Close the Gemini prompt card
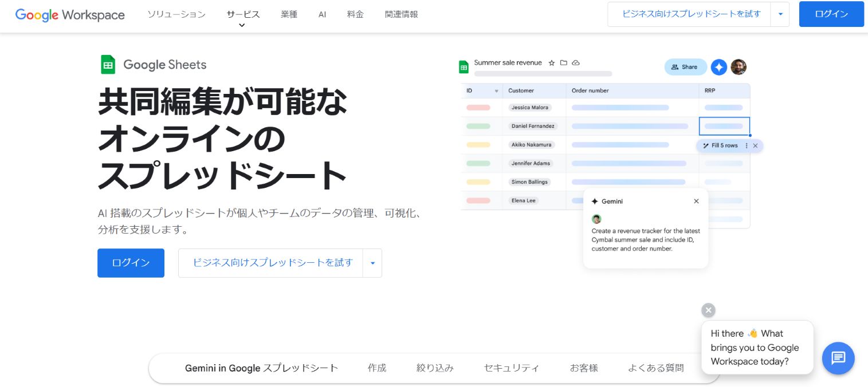 696,201
